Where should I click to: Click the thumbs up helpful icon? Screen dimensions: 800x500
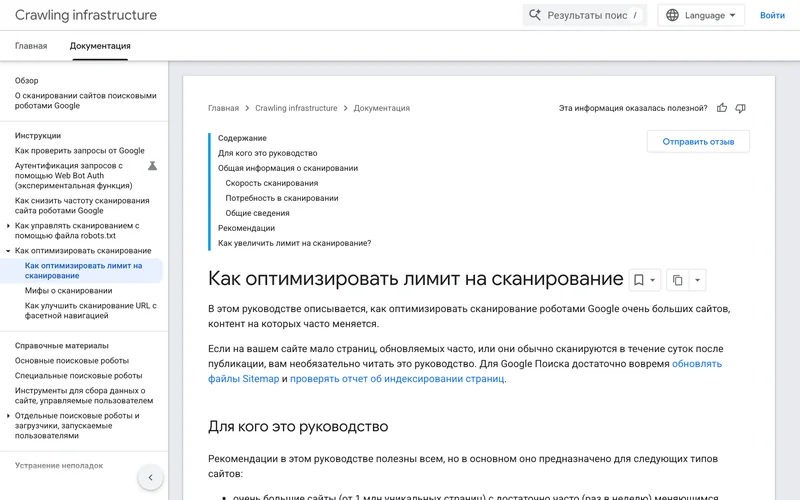(x=721, y=108)
